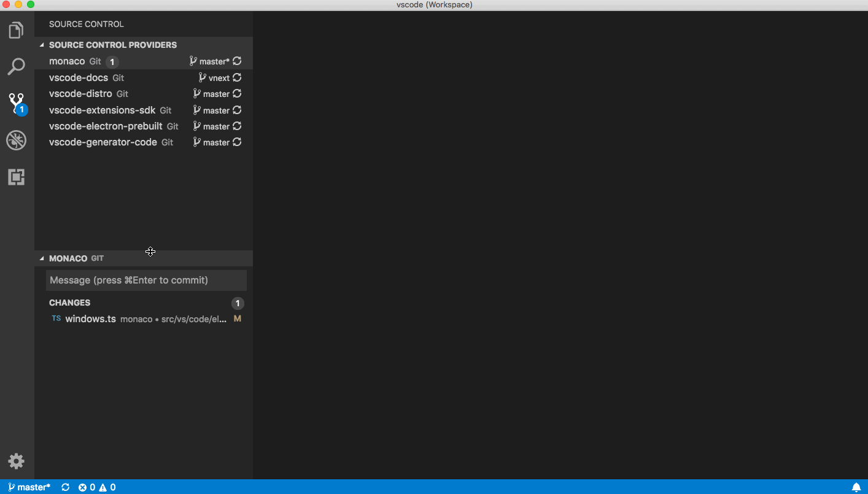Focus the commit message input field

point(146,280)
